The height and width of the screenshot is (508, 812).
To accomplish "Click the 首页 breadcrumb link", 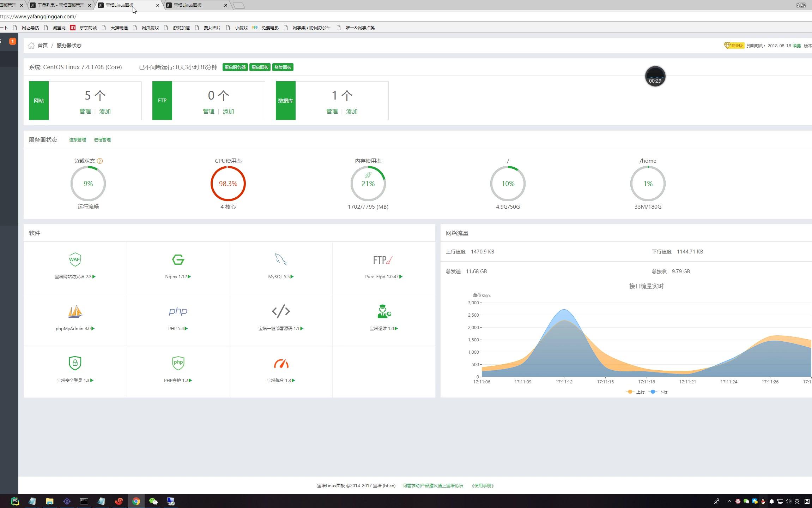I will coord(43,46).
